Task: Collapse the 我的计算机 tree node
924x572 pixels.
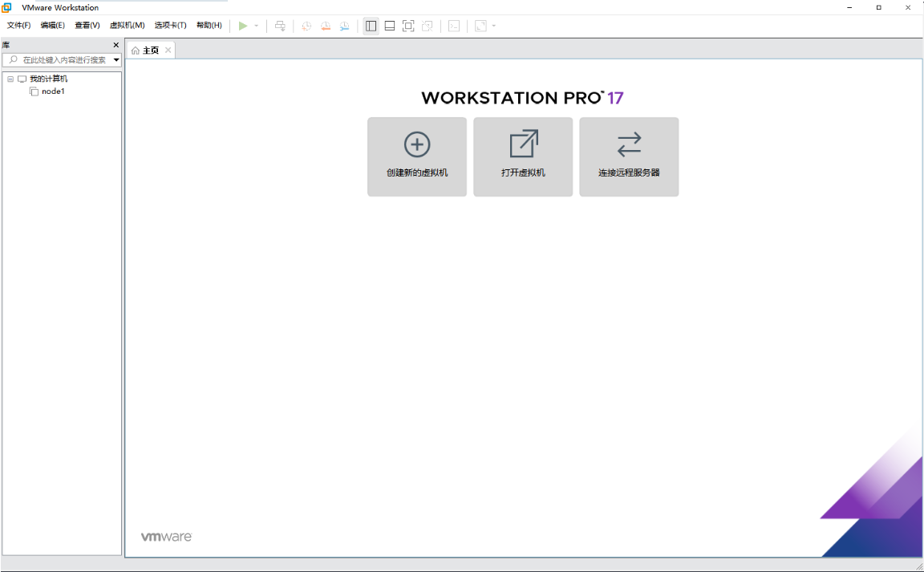Action: 10,79
